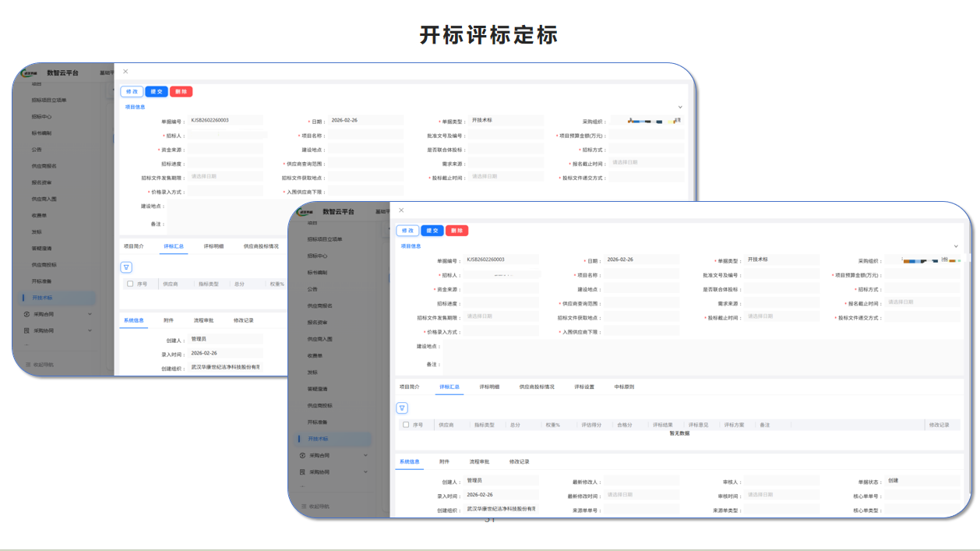Click the filter icon in the back screenshot
Screen dimensions: 980x551
click(126, 267)
